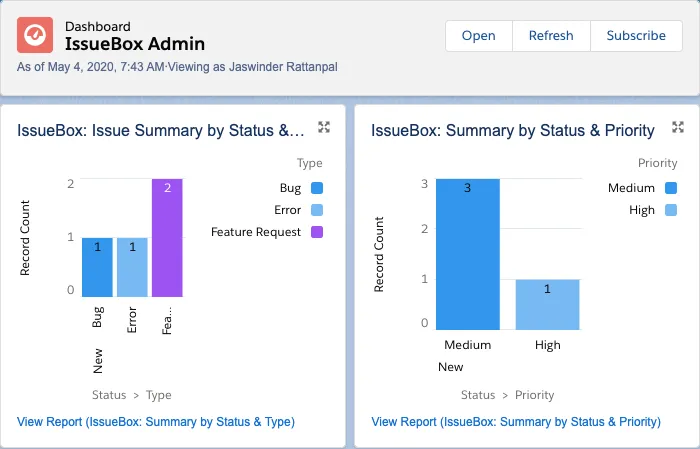Click the 'Medium' legend label in Priority legend
This screenshot has width=700, height=449.
pos(631,188)
